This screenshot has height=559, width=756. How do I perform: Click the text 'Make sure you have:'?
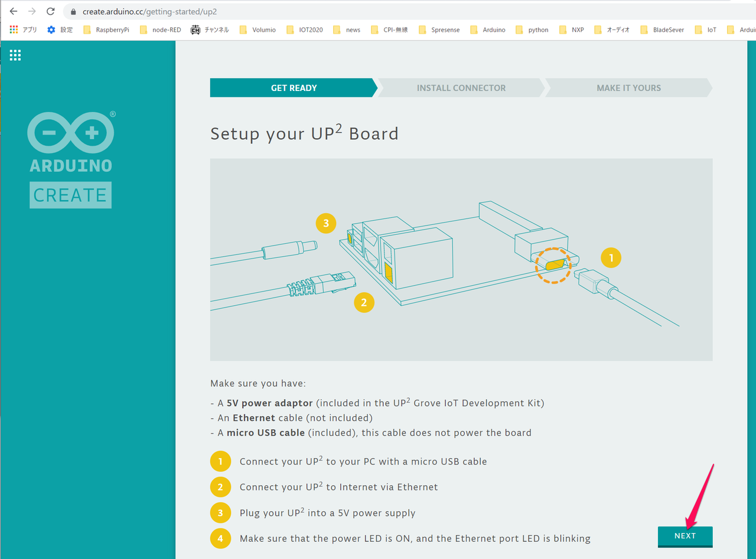coord(258,384)
